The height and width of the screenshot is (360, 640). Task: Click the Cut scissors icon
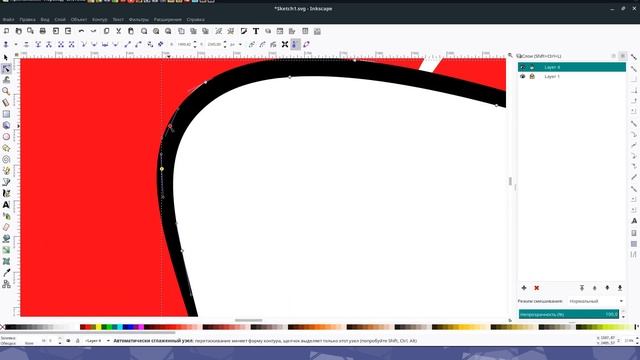118,31
